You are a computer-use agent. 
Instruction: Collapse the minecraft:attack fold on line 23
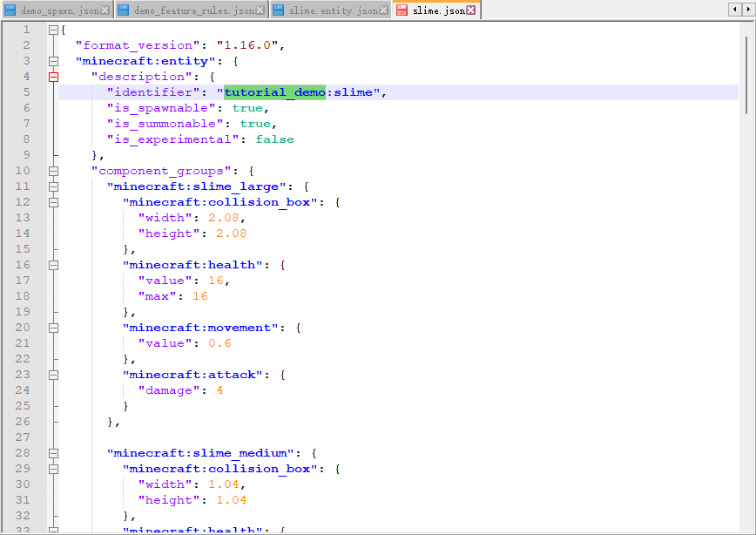click(x=53, y=375)
